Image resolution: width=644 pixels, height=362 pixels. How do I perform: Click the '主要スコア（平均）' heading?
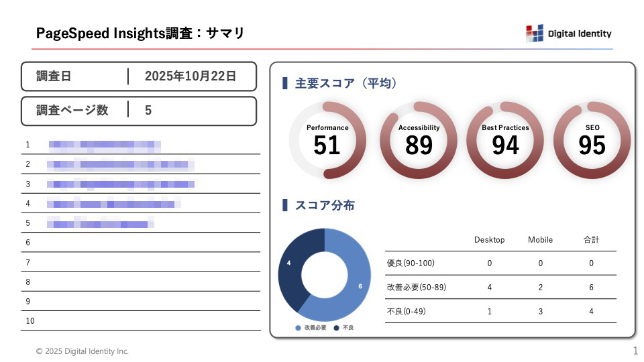345,83
